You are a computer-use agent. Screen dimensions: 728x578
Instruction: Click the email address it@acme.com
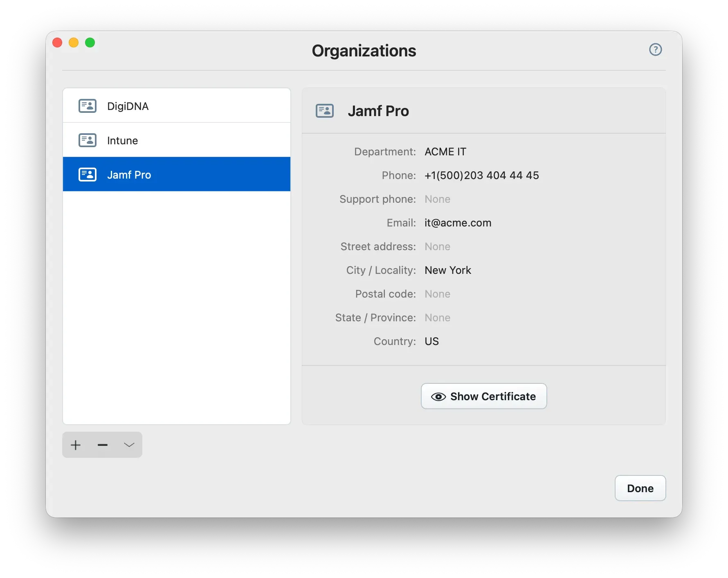tap(458, 223)
